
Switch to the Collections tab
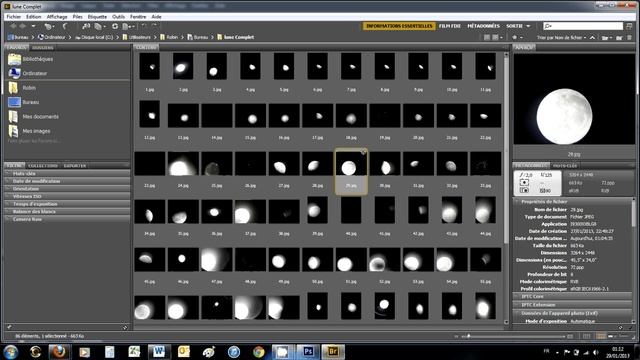[x=43, y=166]
